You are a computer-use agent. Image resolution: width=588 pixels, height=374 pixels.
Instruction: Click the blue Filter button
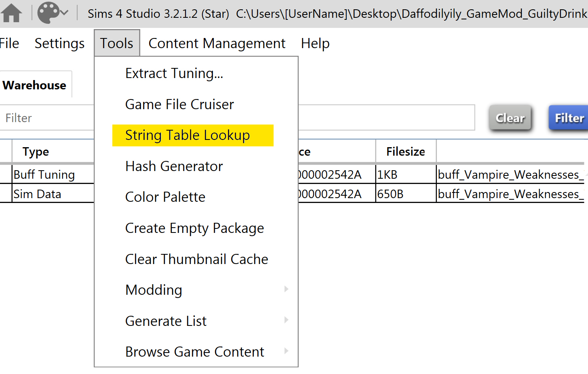click(x=569, y=118)
